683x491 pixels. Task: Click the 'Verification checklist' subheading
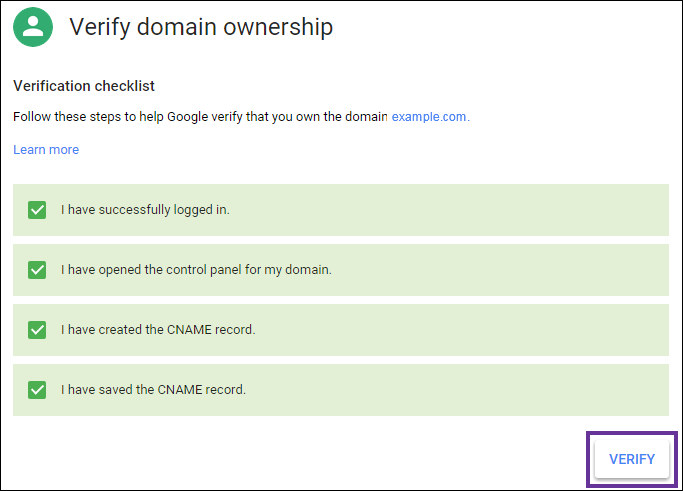point(84,86)
